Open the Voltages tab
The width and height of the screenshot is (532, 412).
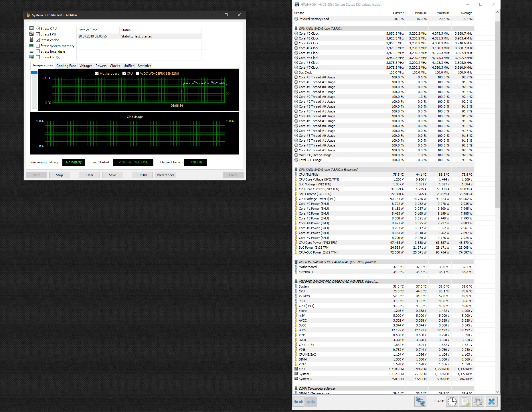coord(86,66)
